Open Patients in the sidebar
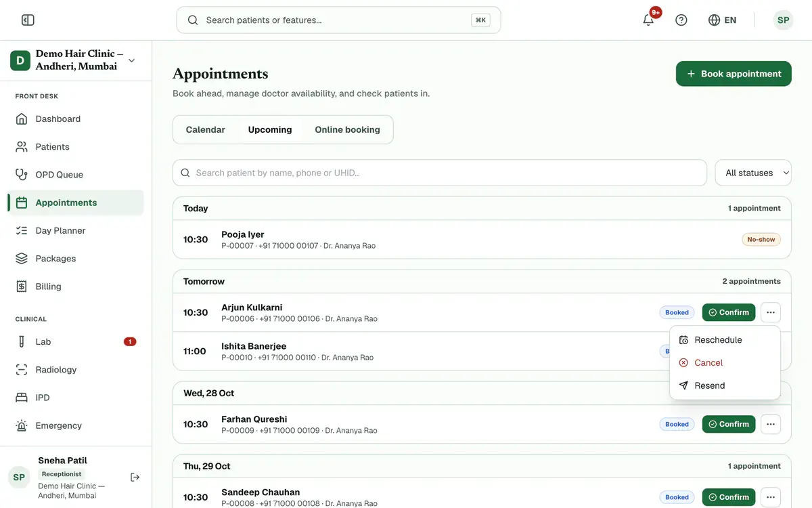 click(76, 147)
